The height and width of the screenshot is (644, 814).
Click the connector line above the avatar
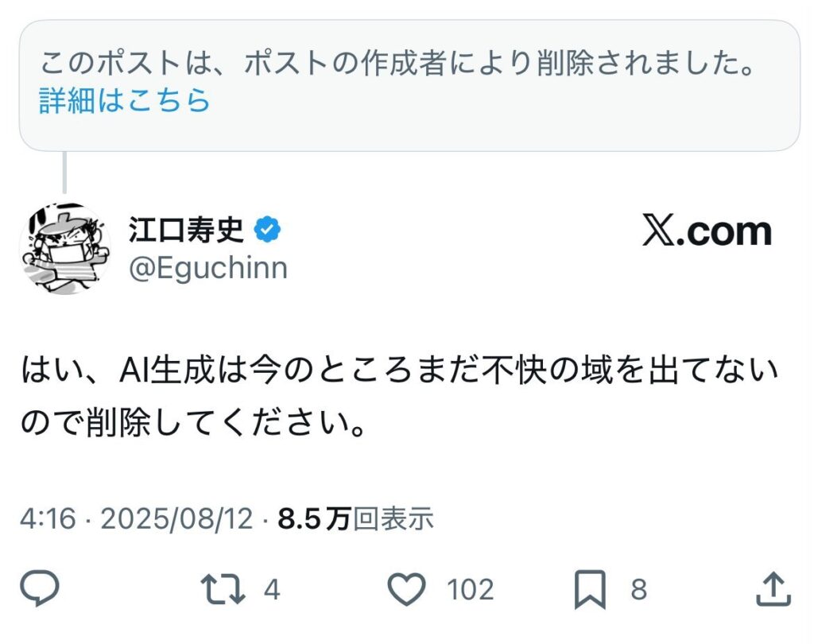64,171
